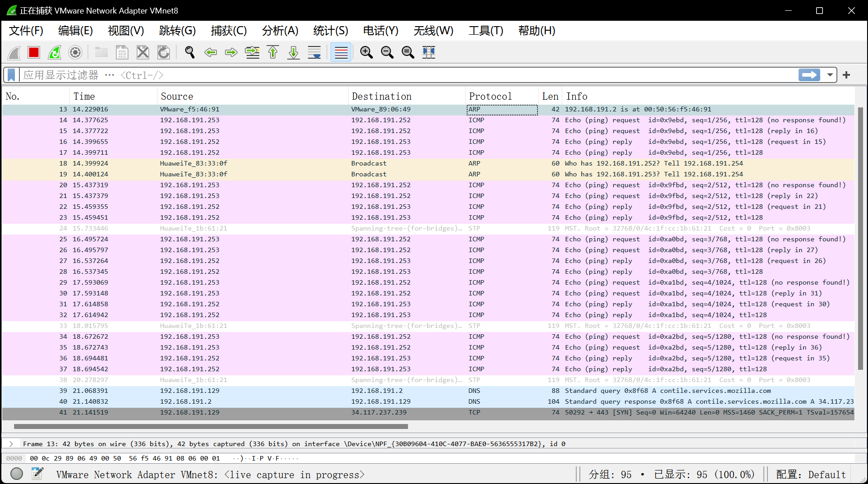
Task: Open the 文件(F) menu
Action: pos(26,31)
